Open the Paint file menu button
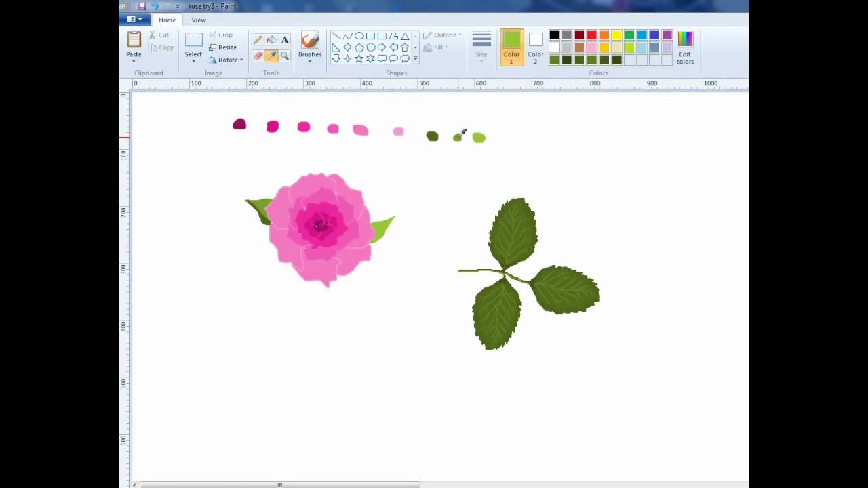 point(134,20)
